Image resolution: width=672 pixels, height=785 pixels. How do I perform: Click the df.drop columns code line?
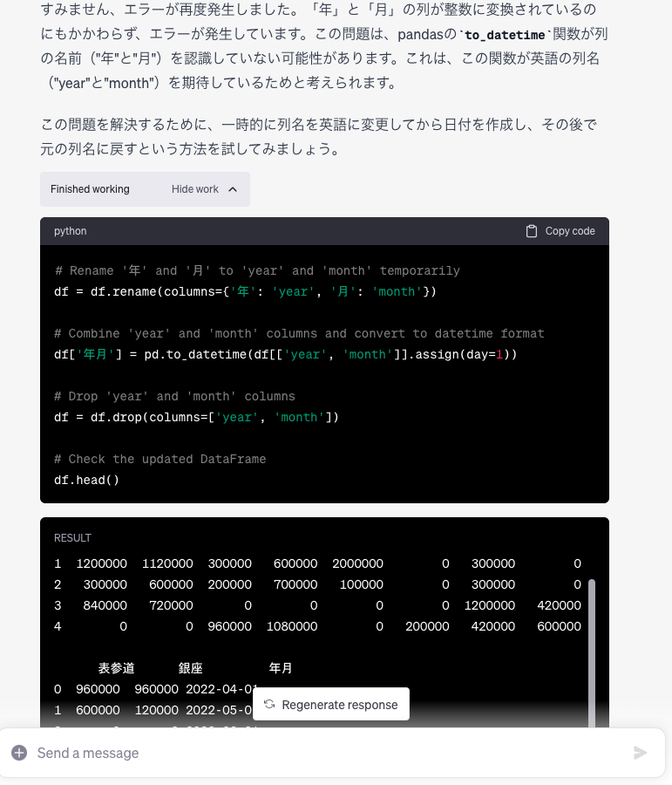pos(196,417)
